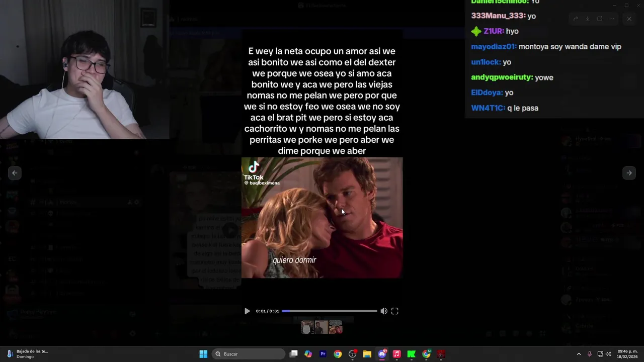
Task: Open the red app icon in taskbar
Action: [441, 354]
